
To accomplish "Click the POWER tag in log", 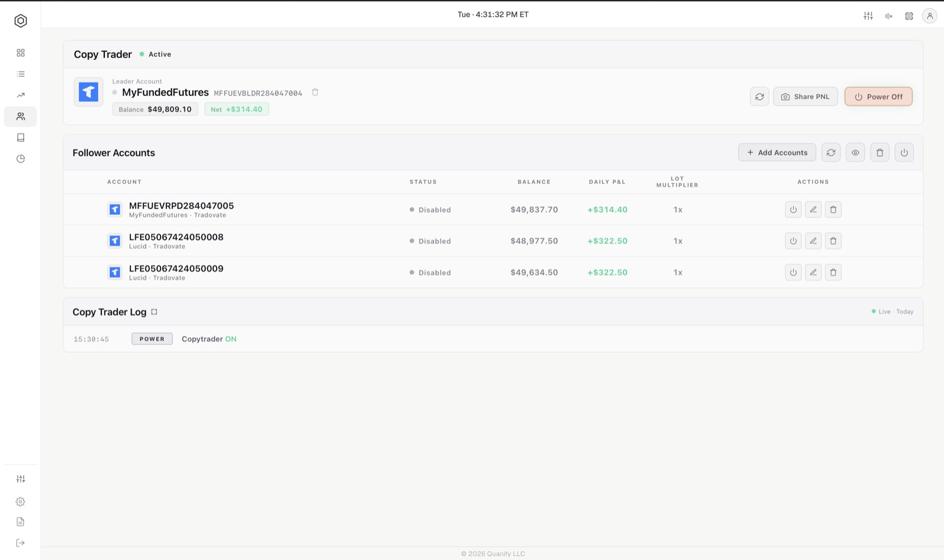I will (x=152, y=339).
